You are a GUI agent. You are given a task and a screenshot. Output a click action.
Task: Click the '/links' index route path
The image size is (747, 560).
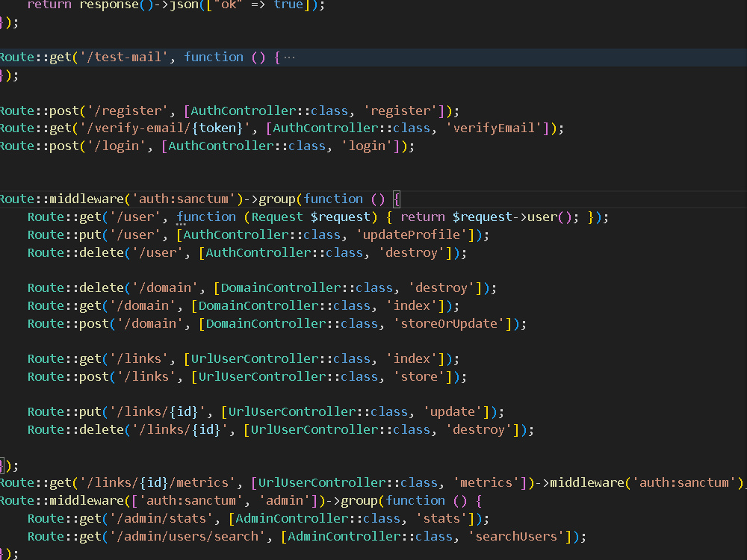138,358
